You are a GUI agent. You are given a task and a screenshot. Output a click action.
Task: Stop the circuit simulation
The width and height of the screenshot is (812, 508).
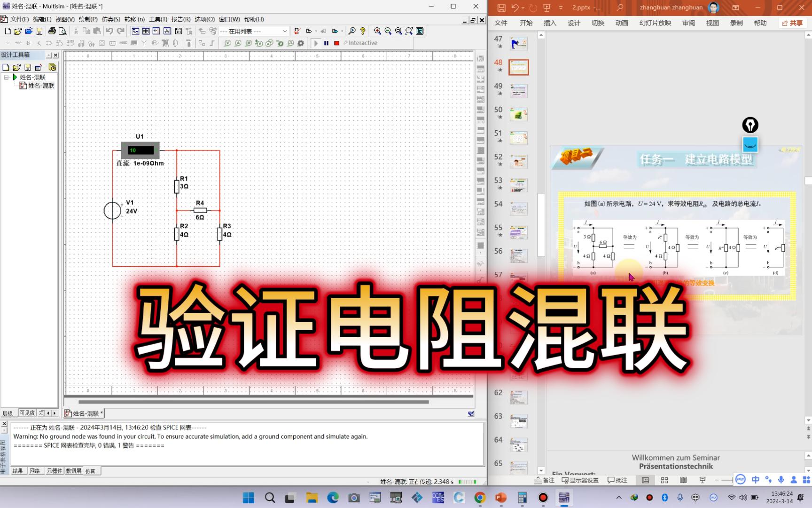coord(336,43)
